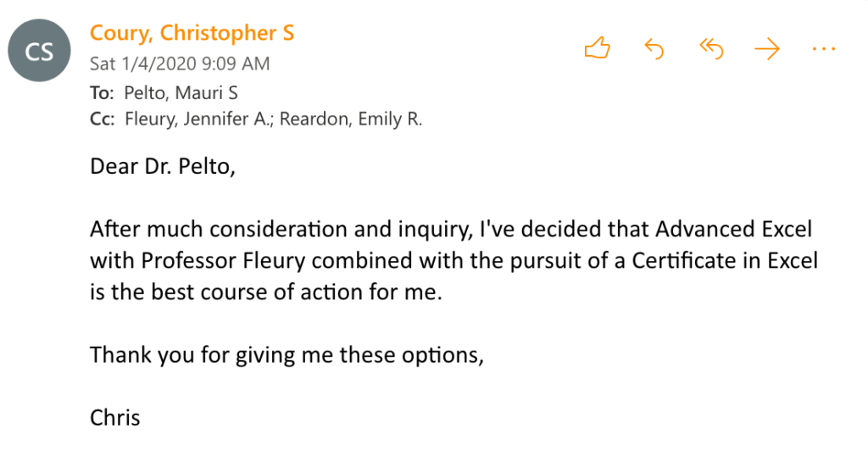
Task: Open the More actions ellipsis menu
Action: pyautogui.click(x=823, y=49)
